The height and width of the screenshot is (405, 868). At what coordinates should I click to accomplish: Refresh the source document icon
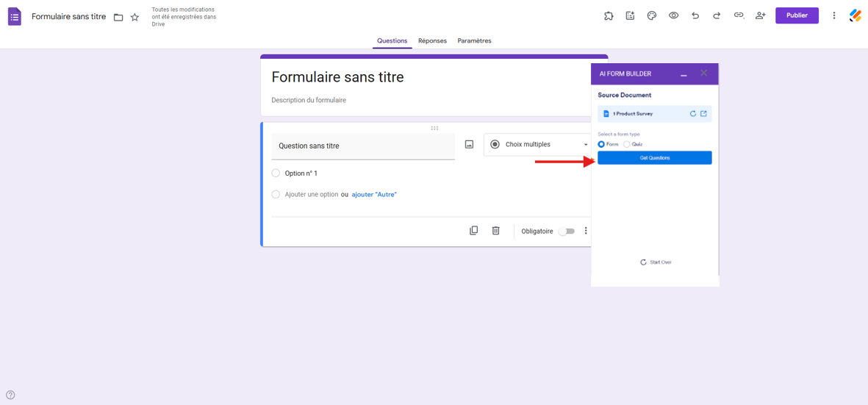pos(692,113)
